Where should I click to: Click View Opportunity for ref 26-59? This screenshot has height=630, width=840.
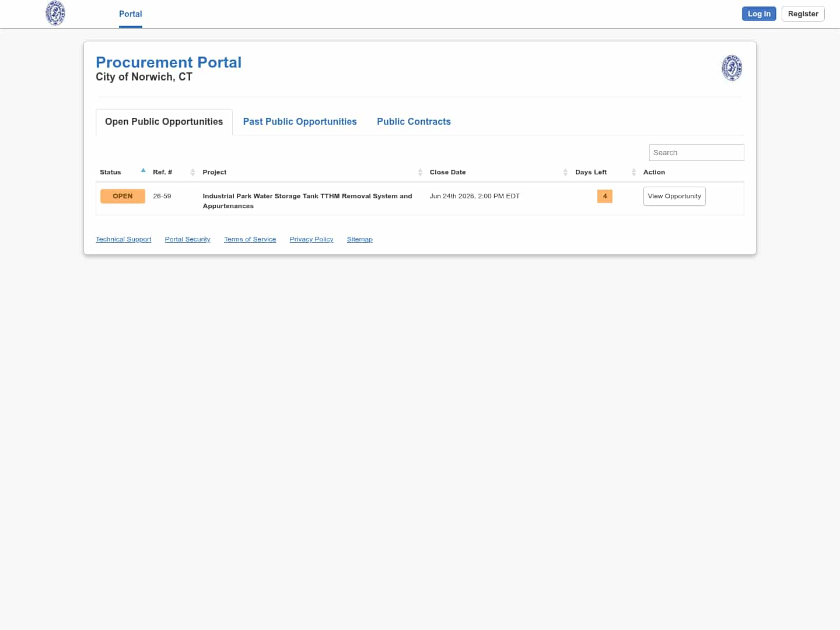point(674,196)
